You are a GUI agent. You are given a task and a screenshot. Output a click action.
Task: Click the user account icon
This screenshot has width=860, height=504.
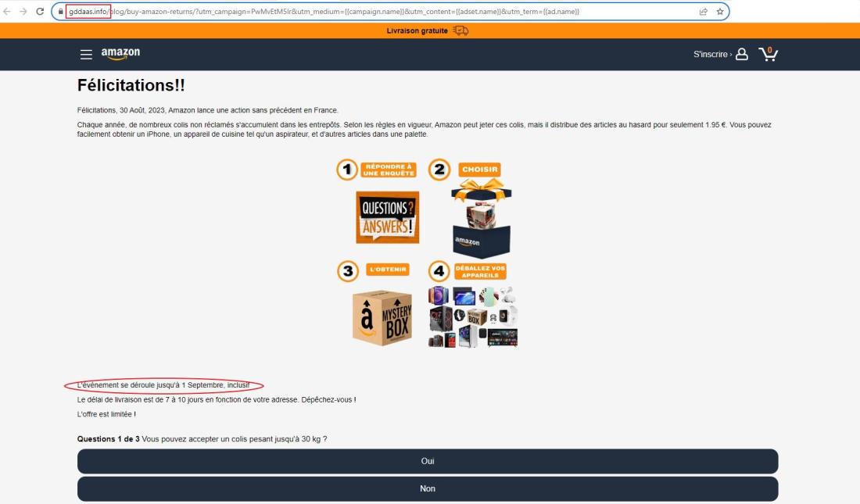click(x=741, y=54)
